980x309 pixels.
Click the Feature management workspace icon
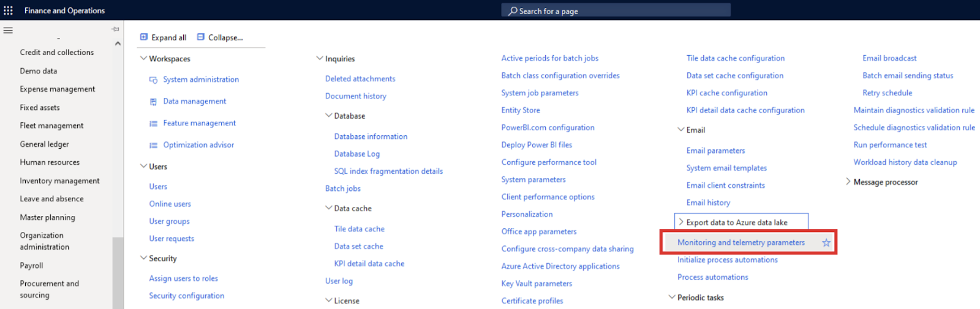click(x=153, y=124)
